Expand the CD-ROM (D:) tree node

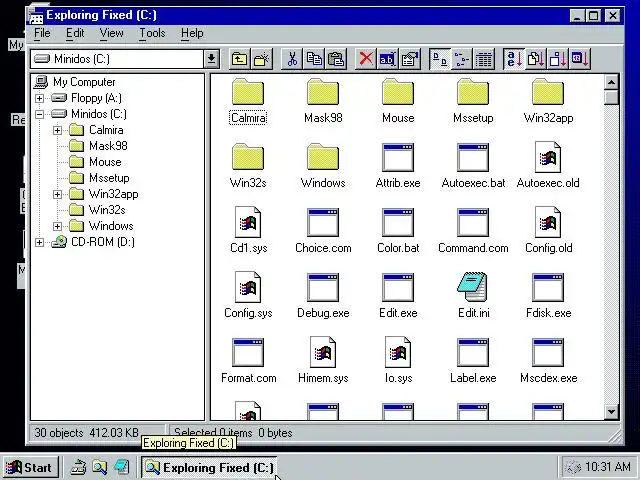point(40,242)
